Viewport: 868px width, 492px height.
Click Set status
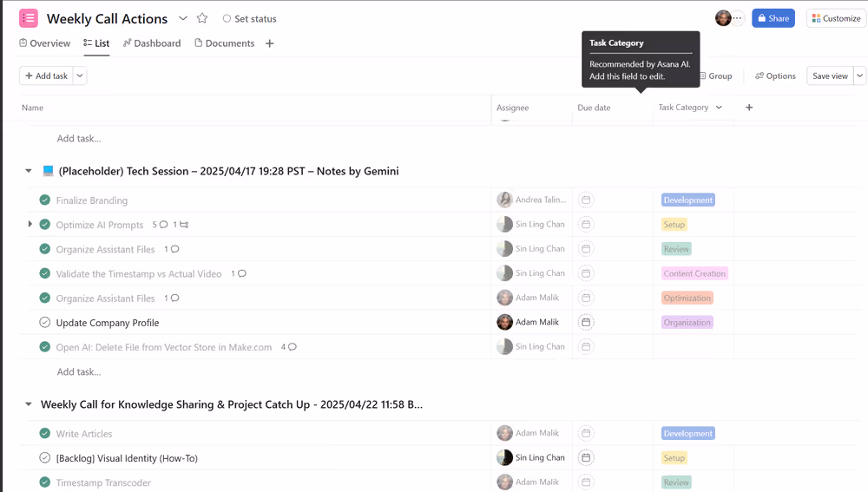(x=249, y=19)
